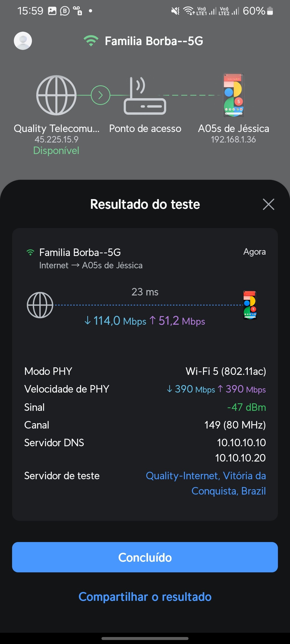Tap the globe icon in the test result card
The image size is (290, 644).
[x=40, y=305]
